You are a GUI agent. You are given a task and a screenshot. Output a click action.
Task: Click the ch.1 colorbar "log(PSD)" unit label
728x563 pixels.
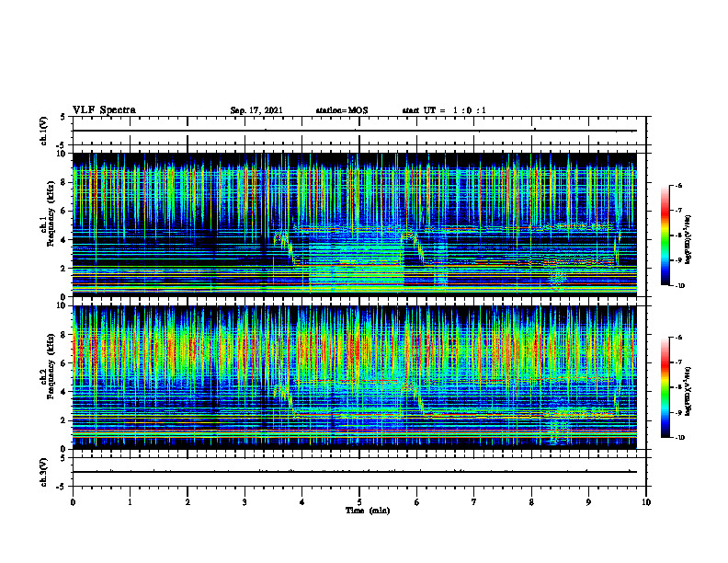point(688,239)
